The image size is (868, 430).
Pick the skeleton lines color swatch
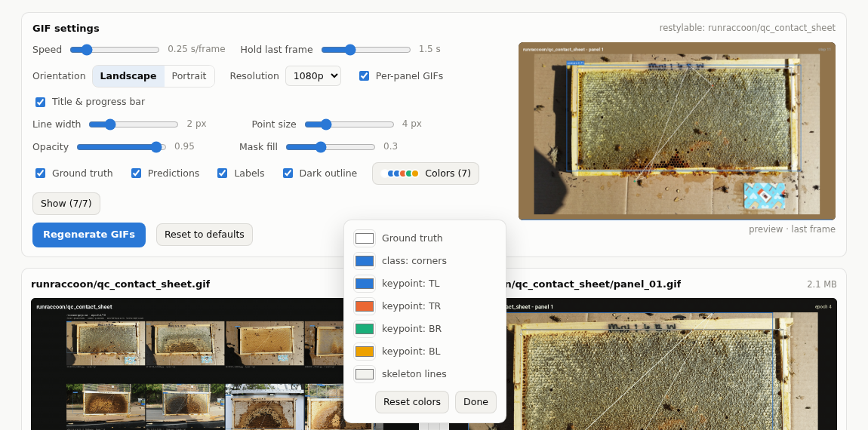pyautogui.click(x=365, y=375)
